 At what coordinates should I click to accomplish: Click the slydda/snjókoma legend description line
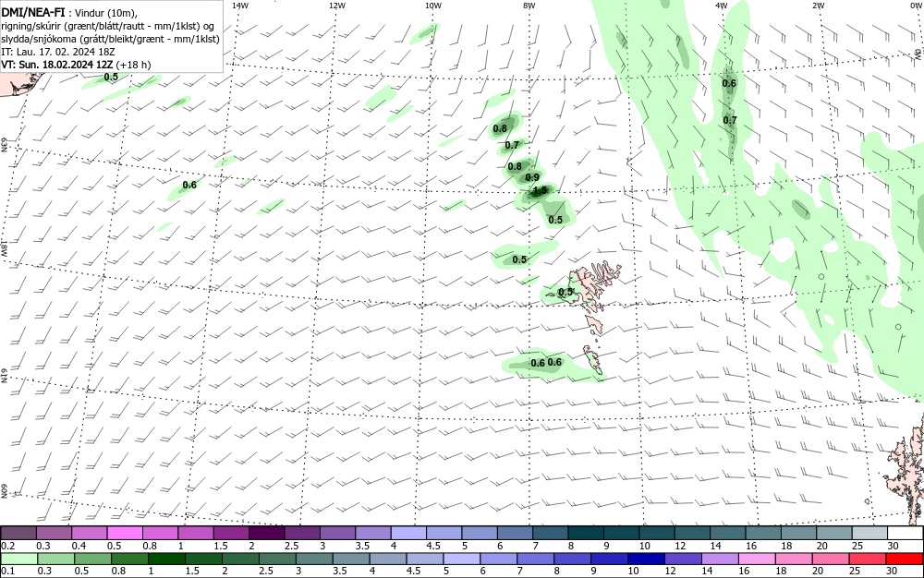click(x=110, y=40)
